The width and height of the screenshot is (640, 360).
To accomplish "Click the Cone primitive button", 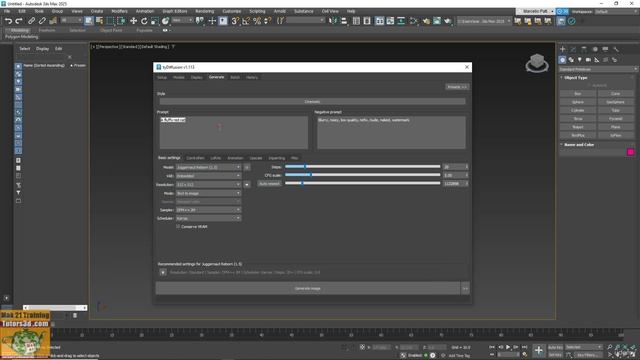I will pos(616,94).
